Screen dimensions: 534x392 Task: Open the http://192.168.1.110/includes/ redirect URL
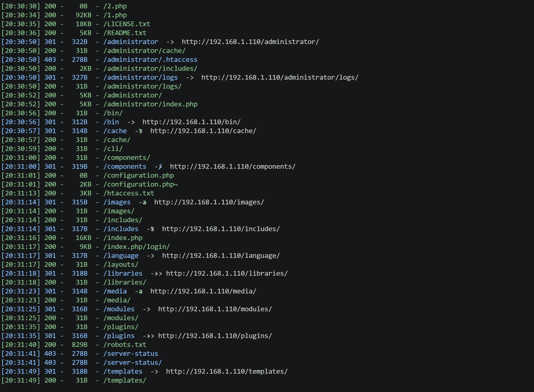coord(221,229)
